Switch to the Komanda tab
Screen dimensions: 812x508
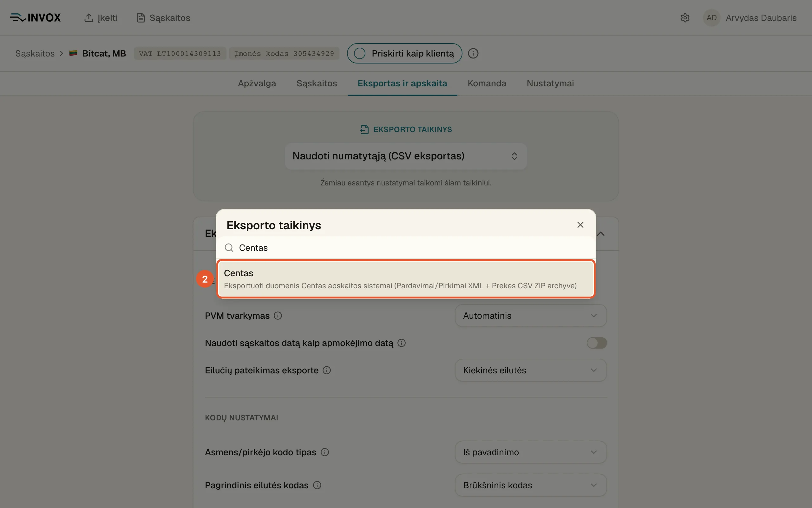(x=487, y=83)
